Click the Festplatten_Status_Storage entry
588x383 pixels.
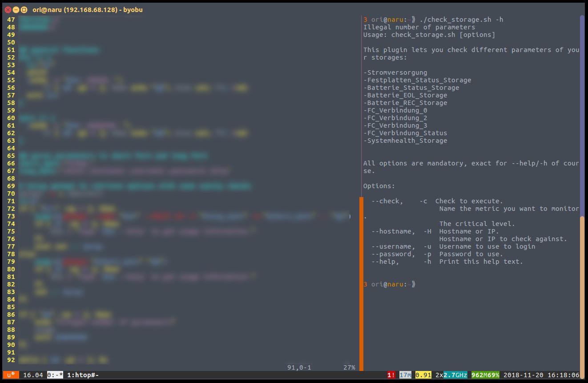(x=417, y=80)
